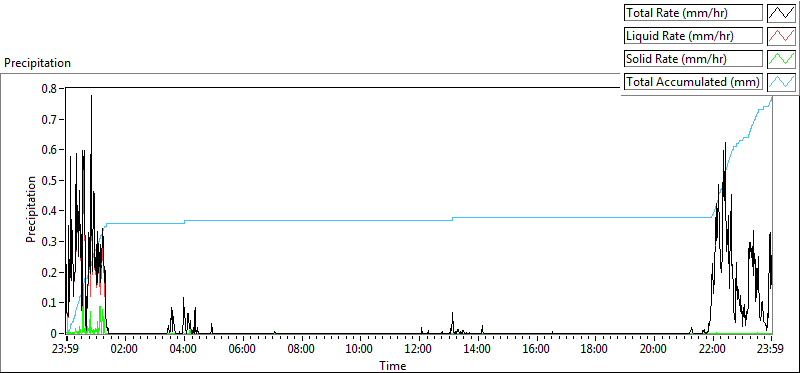800x373 pixels.
Task: Click the Total Rate black line icon
Action: pos(782,13)
